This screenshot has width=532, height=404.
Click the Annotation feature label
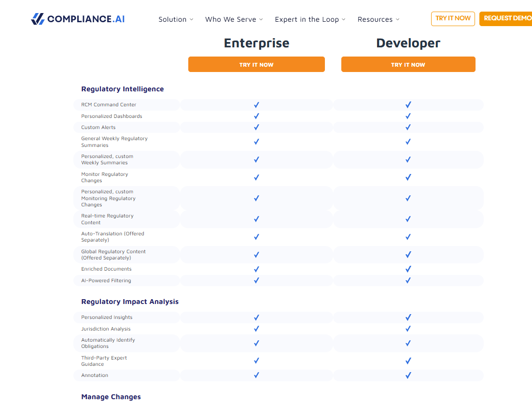[x=95, y=375]
